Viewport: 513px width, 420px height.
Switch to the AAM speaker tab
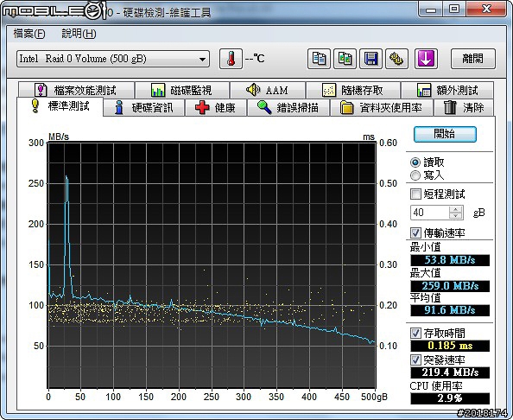pyautogui.click(x=268, y=90)
